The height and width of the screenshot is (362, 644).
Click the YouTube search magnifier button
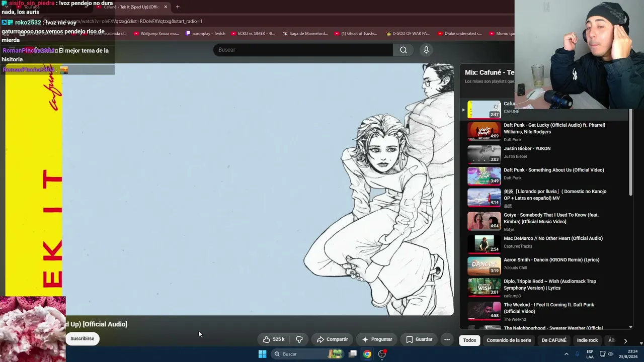coord(404,50)
